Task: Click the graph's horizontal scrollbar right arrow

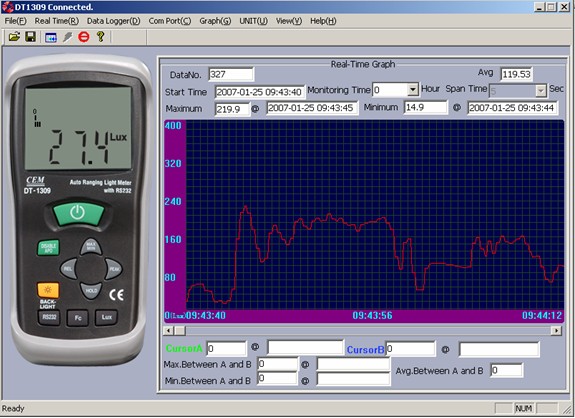Action: 556,331
